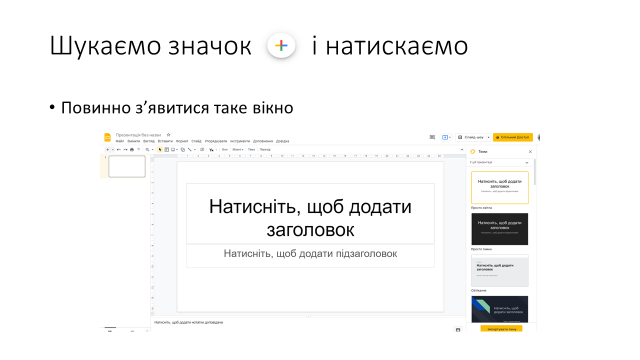
Task: Select the insert image tool
Action: tap(173, 149)
